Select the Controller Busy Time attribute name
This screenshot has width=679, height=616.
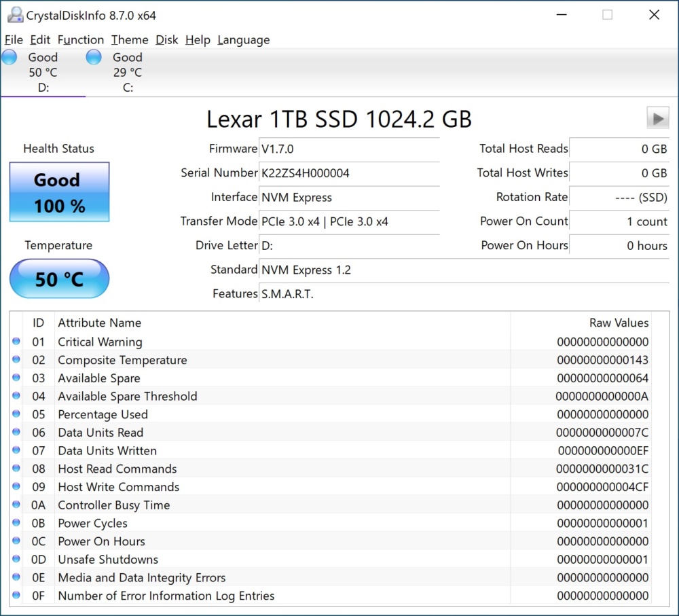114,505
